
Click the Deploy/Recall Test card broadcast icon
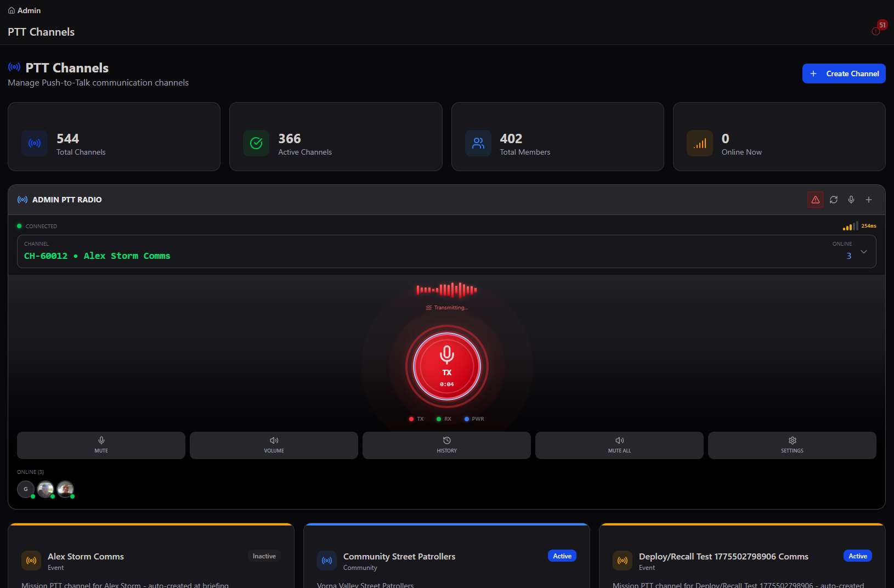623,561
